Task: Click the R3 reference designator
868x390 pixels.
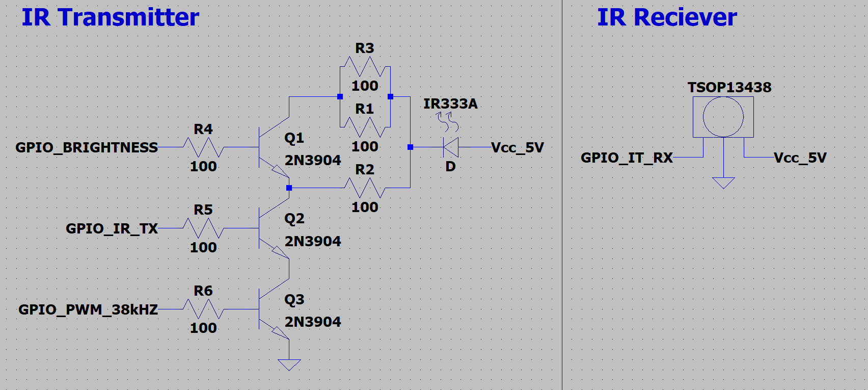Action: [x=365, y=48]
